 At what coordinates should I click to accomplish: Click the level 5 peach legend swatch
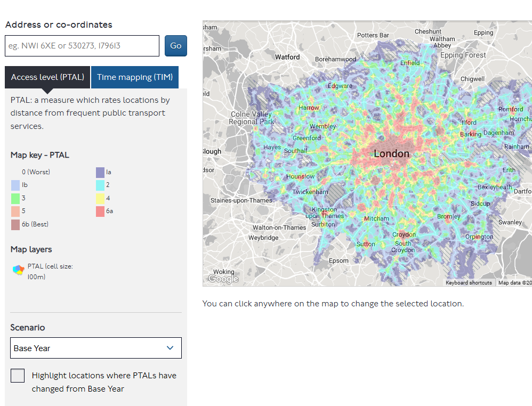click(x=15, y=211)
